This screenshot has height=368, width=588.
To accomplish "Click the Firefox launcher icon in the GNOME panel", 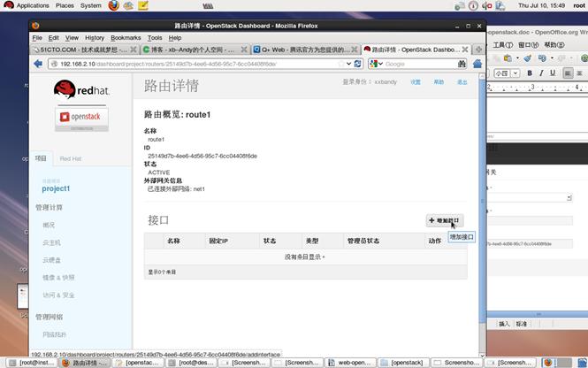I will [114, 5].
